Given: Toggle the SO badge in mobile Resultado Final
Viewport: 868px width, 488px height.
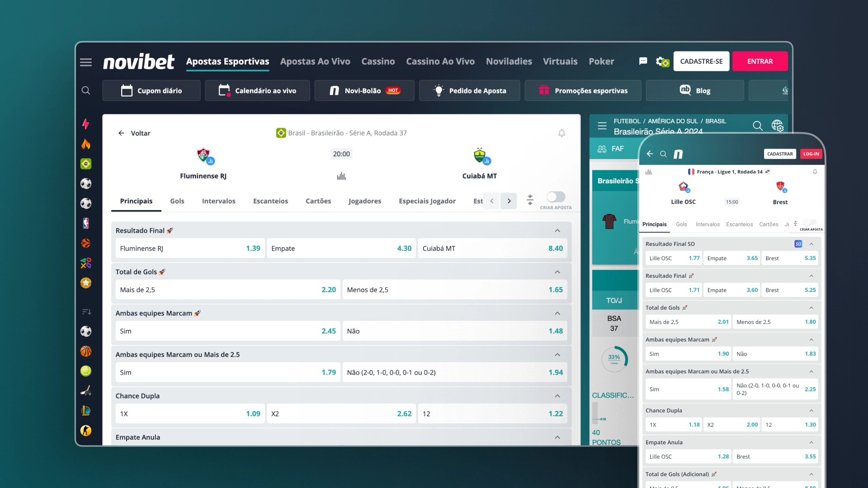Looking at the screenshot, I should [798, 244].
